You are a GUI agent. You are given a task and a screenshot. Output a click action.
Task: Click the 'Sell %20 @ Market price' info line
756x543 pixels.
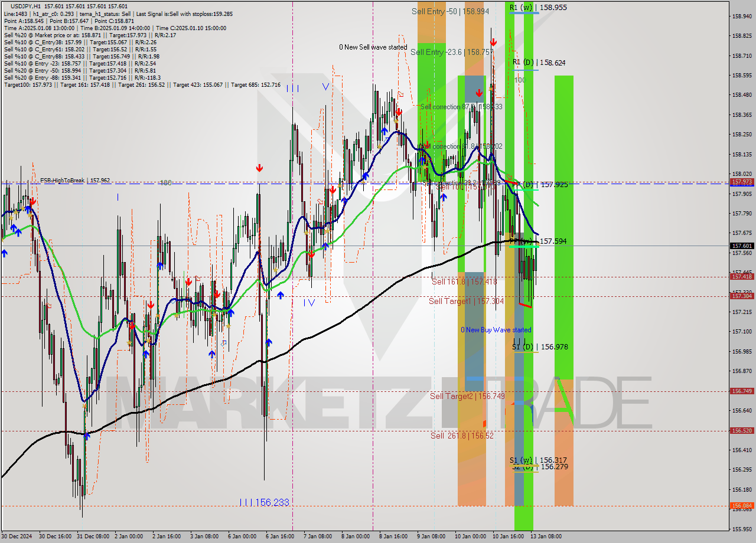pyautogui.click(x=90, y=35)
